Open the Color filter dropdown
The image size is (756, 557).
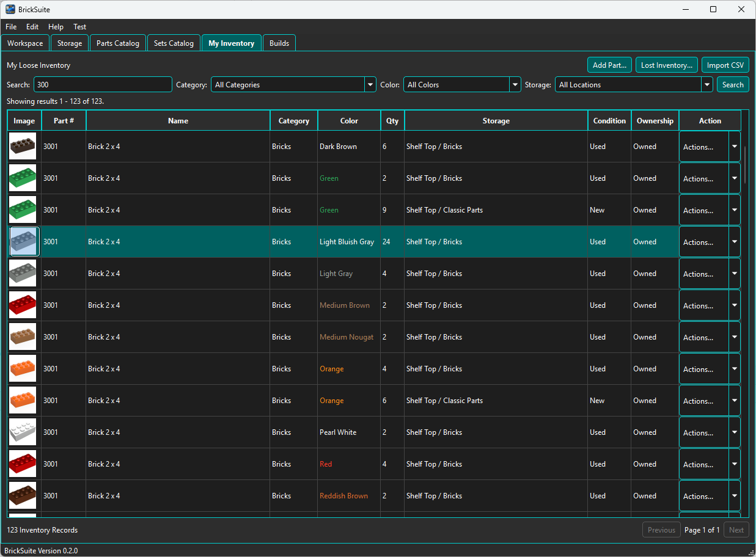click(462, 85)
